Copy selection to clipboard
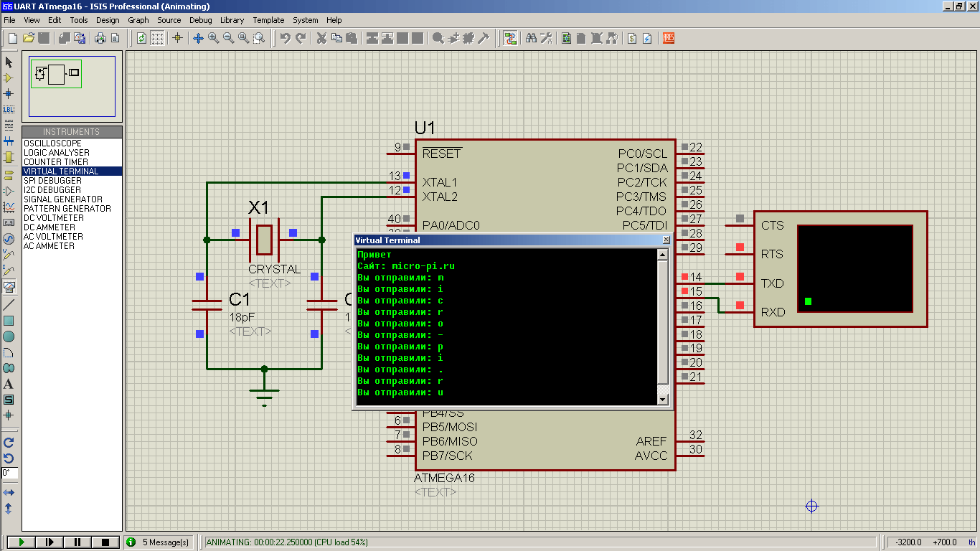 tap(336, 38)
